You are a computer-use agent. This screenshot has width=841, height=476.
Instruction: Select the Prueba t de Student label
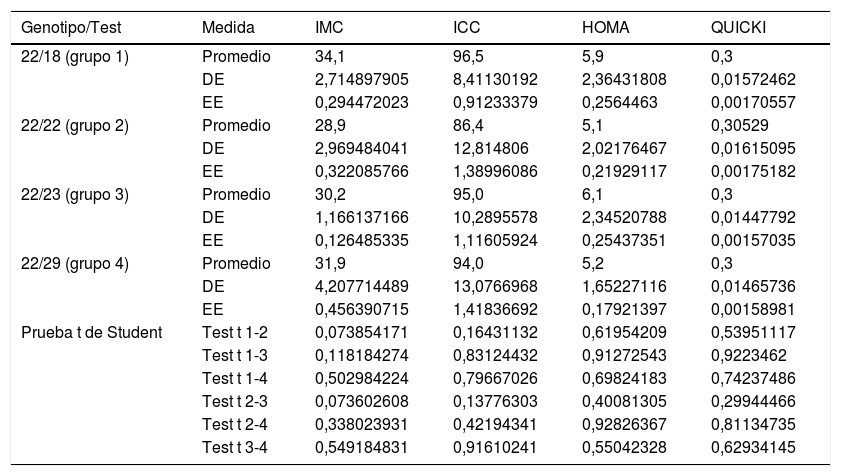coord(91,333)
